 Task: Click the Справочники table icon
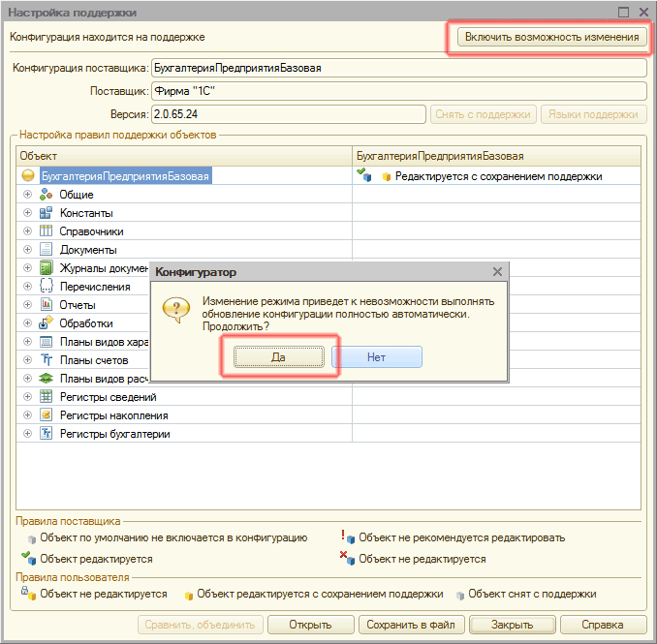(46, 231)
